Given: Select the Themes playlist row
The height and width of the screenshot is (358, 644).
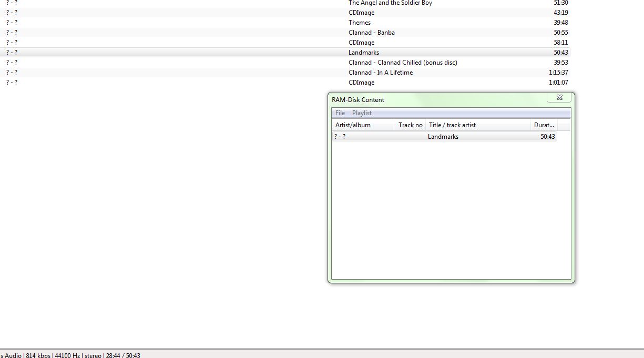Looking at the screenshot, I should pyautogui.click(x=360, y=23).
